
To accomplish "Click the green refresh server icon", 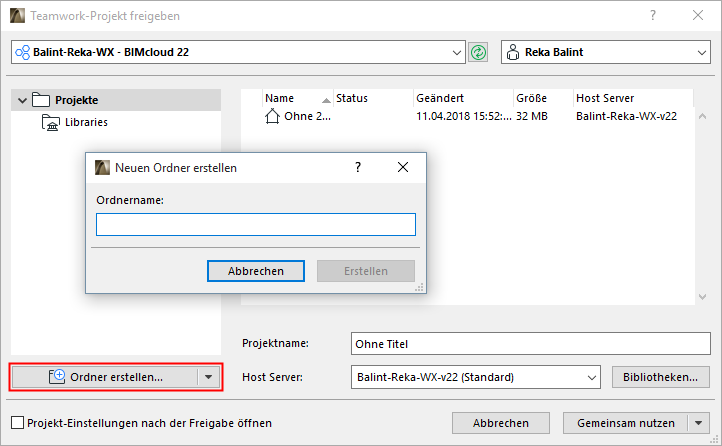I will tap(478, 52).
